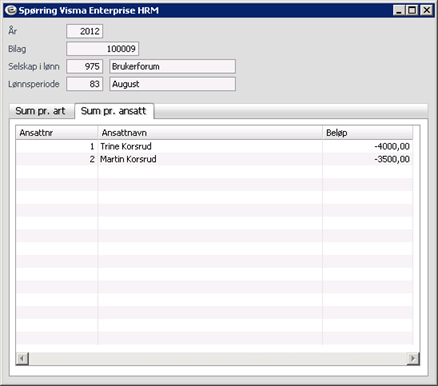This screenshot has width=438, height=386.
Task: Click the Selskap i lønn label
Action: [x=34, y=66]
